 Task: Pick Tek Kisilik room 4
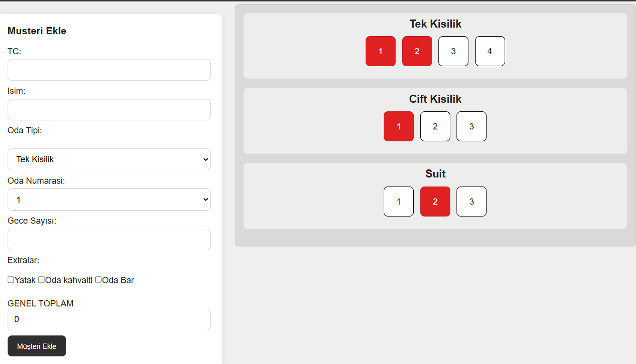[490, 51]
